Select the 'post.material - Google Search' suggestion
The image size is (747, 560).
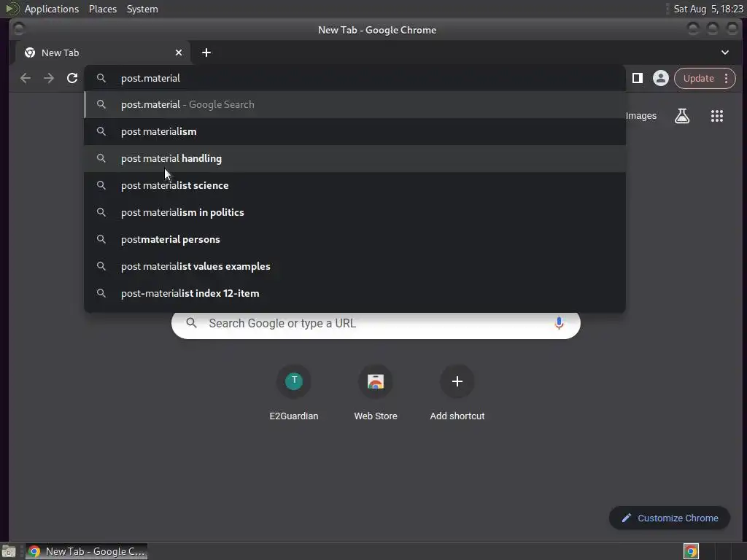tap(355, 104)
